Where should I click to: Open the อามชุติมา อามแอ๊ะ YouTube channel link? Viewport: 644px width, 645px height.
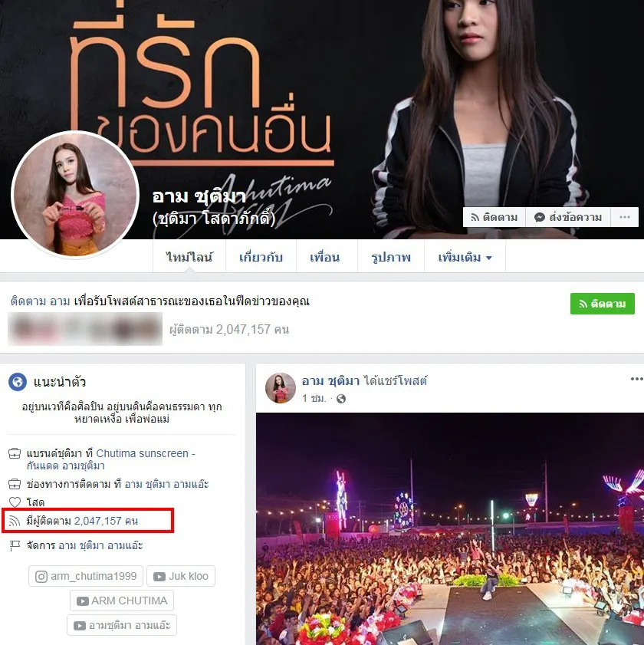(x=122, y=626)
